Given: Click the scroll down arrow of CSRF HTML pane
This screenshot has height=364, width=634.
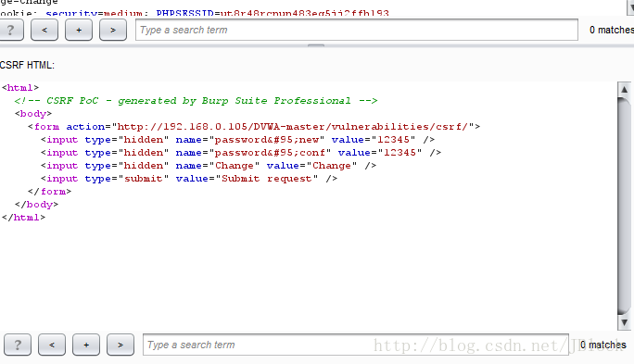Looking at the screenshot, I should point(625,322).
